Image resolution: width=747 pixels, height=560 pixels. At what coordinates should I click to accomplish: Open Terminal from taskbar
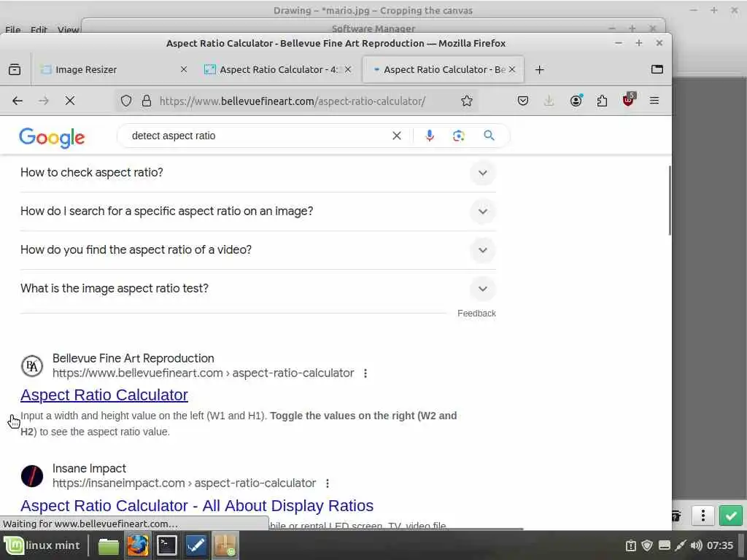point(167,545)
